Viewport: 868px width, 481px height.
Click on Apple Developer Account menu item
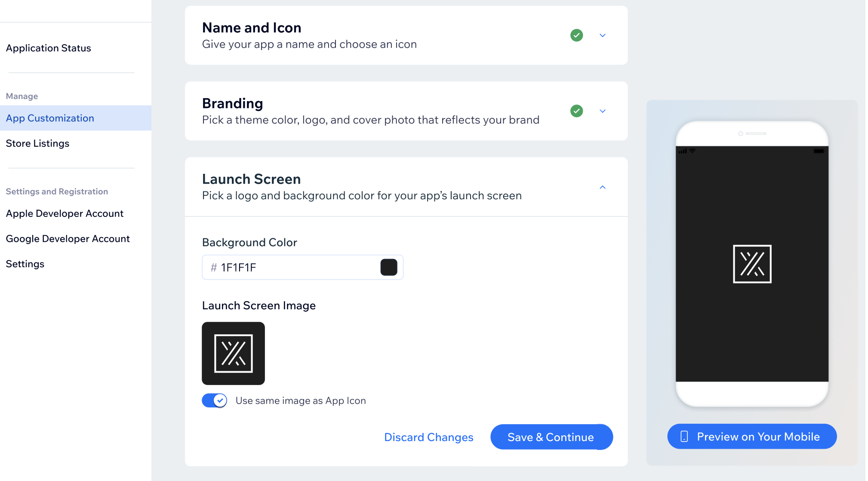(x=65, y=213)
